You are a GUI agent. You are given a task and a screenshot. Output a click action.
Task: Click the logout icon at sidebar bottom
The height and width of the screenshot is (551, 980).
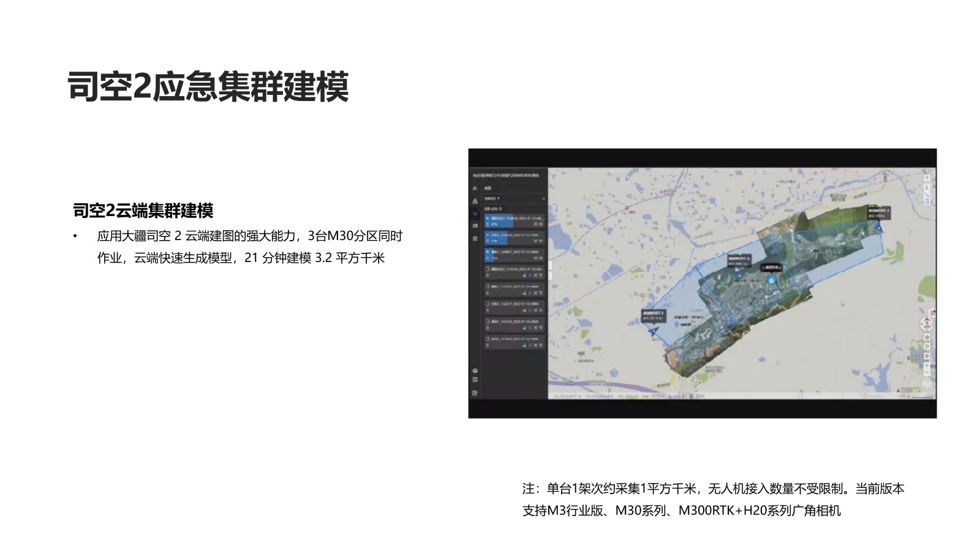pyautogui.click(x=475, y=393)
